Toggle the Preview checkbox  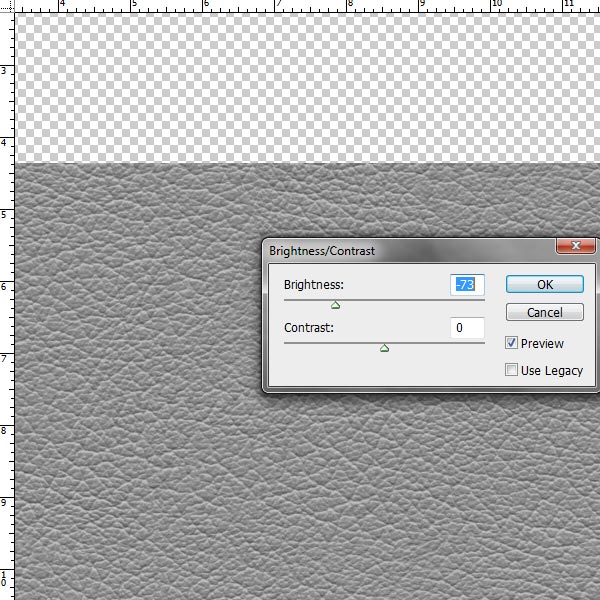coord(511,343)
